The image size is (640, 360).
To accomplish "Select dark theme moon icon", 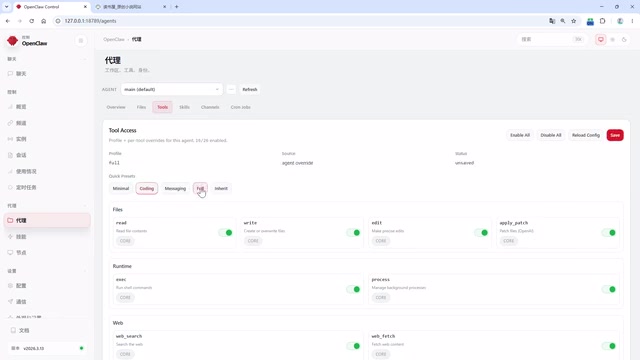I will click(x=624, y=40).
